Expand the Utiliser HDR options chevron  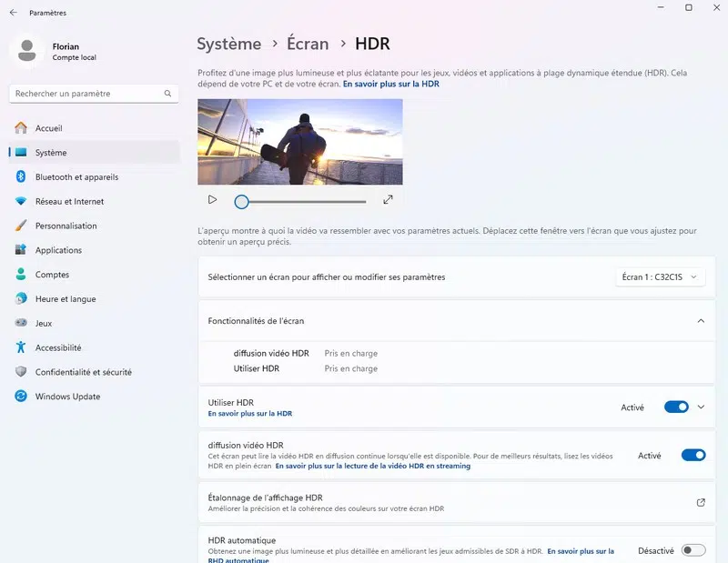(x=701, y=407)
